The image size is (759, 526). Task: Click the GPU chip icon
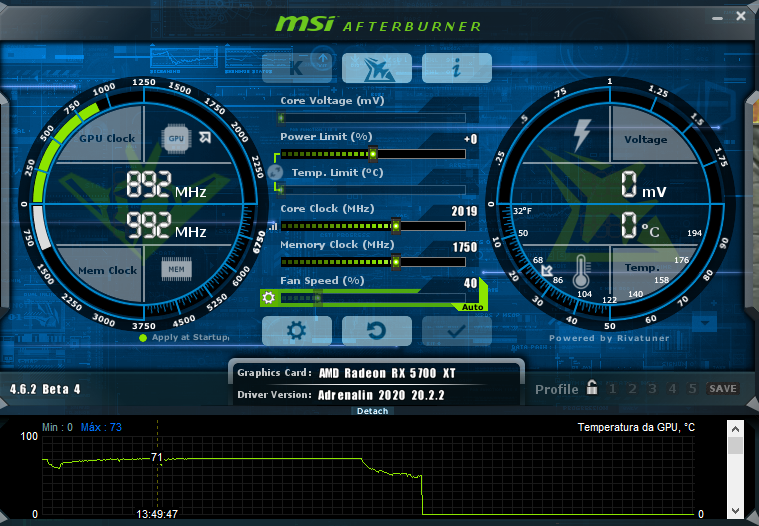click(176, 138)
